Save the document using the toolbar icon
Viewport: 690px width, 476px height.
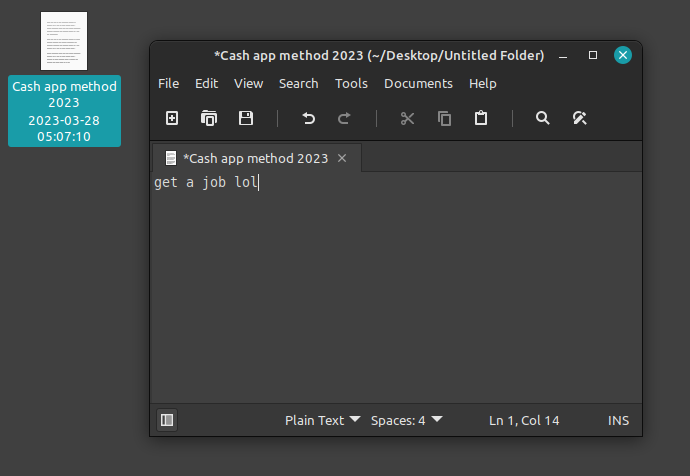coord(246,118)
